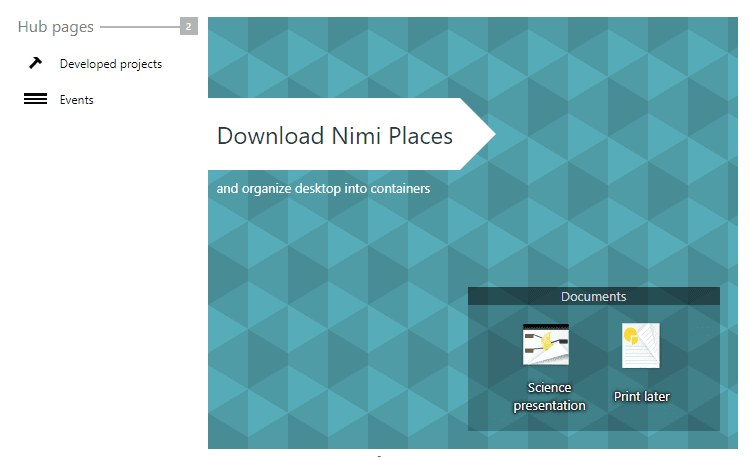Image resolution: width=749 pixels, height=457 pixels.
Task: Click the hammer icon beside Developed projects
Action: click(35, 63)
